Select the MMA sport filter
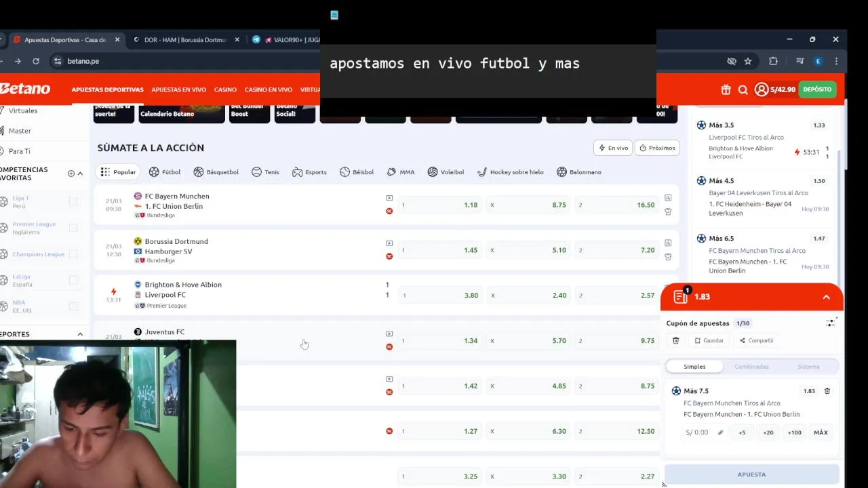Viewport: 868px width, 488px height. [x=401, y=172]
